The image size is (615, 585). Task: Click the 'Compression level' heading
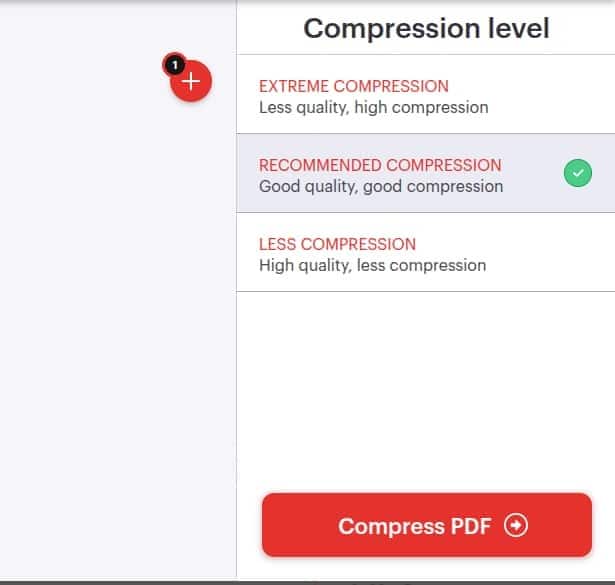click(426, 28)
